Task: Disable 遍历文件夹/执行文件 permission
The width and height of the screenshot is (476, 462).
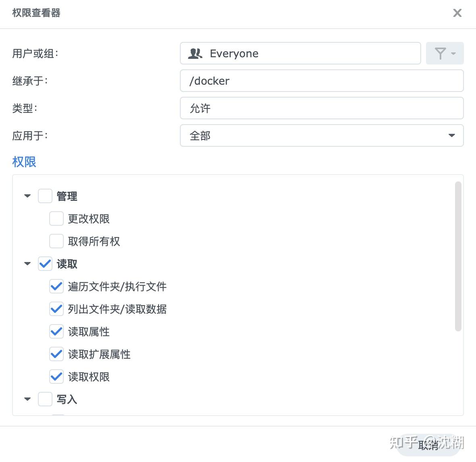Action: [56, 286]
